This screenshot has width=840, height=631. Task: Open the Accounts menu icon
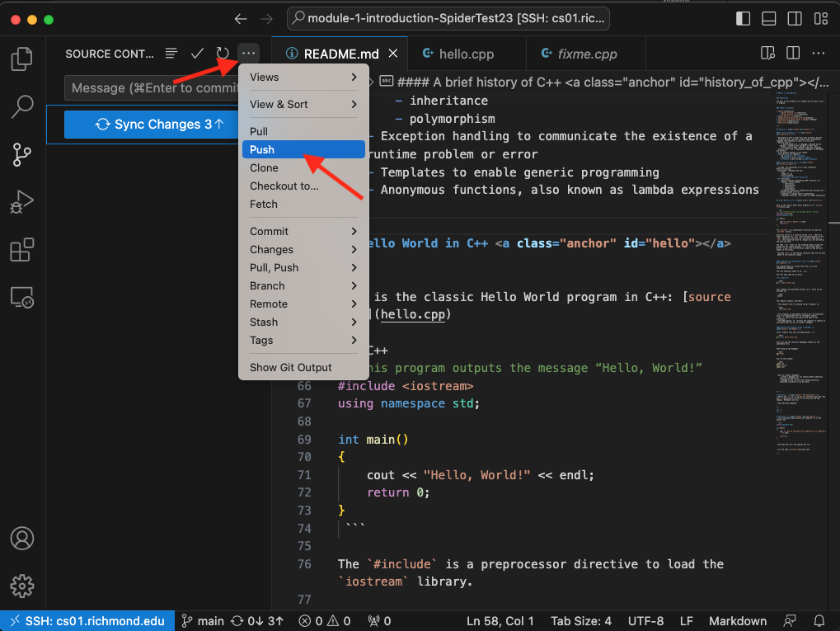pos(22,539)
